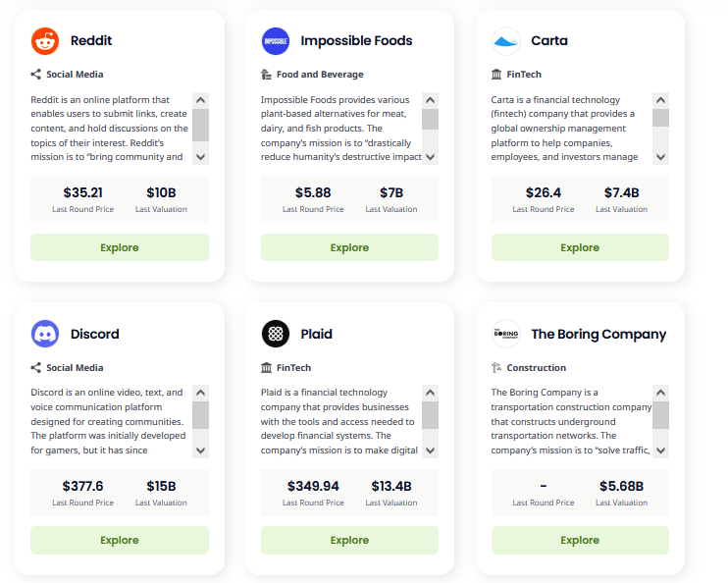Click the Food and Beverage category icon
The width and height of the screenshot is (728, 583).
pos(266,75)
